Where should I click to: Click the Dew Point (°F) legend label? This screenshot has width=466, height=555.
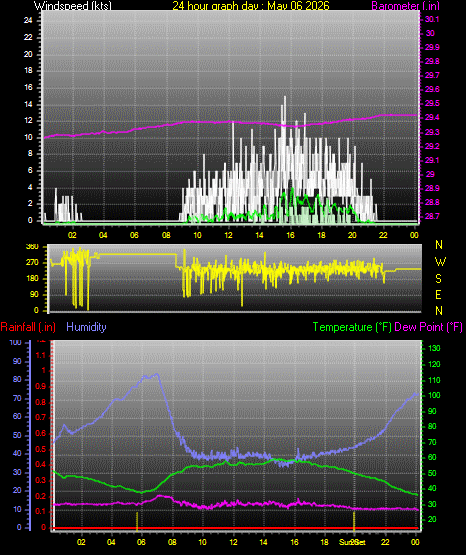tap(428, 327)
